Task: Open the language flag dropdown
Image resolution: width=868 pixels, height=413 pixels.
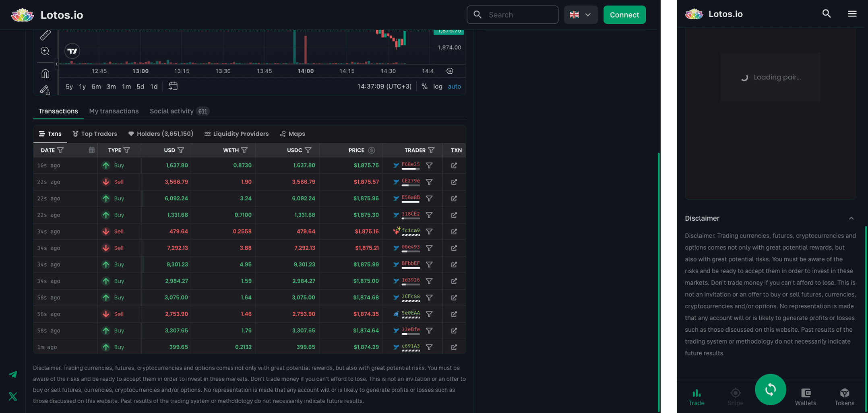Action: pyautogui.click(x=581, y=15)
